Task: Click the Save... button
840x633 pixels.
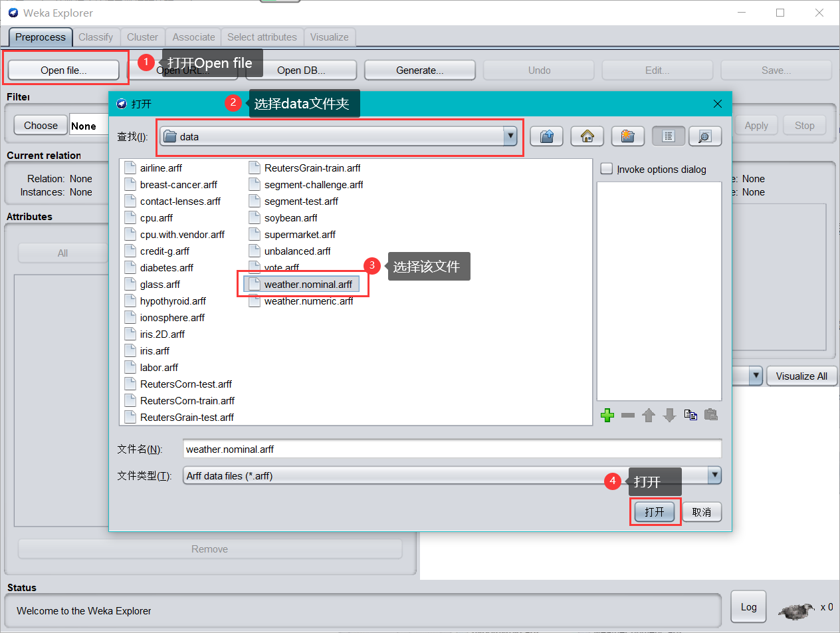Action: click(x=776, y=70)
